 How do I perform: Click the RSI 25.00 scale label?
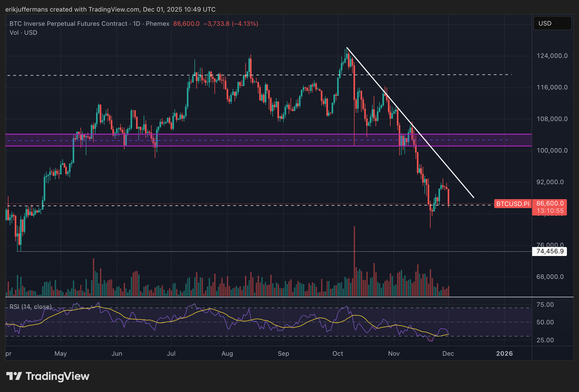[x=545, y=340]
